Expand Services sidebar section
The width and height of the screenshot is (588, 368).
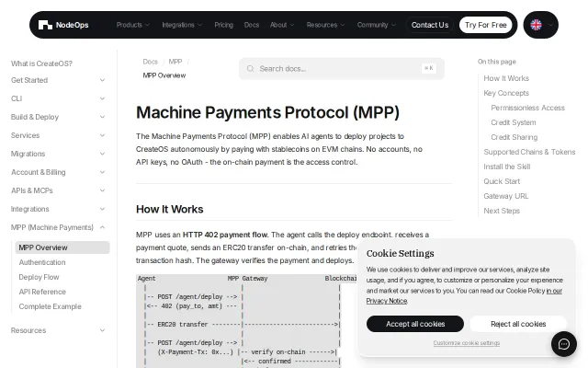click(58, 135)
